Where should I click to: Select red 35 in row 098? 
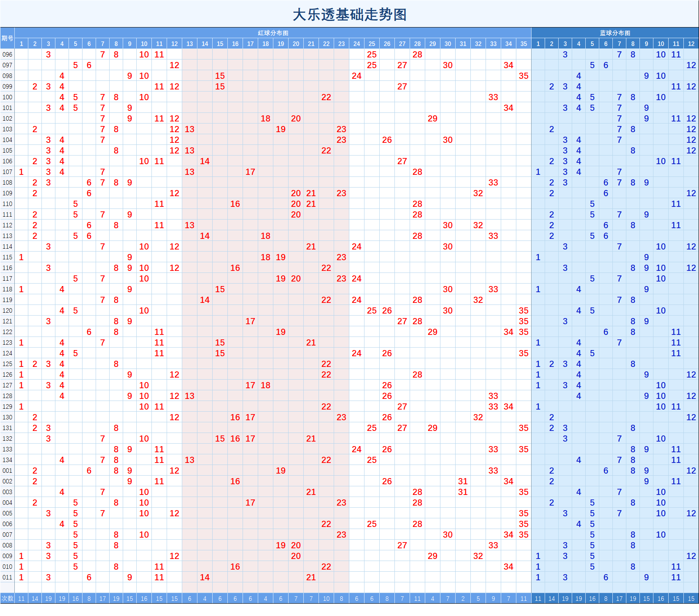click(524, 76)
